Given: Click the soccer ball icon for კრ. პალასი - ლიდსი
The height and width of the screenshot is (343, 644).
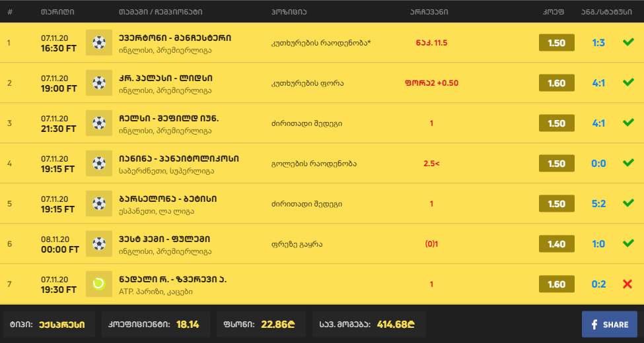Looking at the screenshot, I should (x=99, y=83).
